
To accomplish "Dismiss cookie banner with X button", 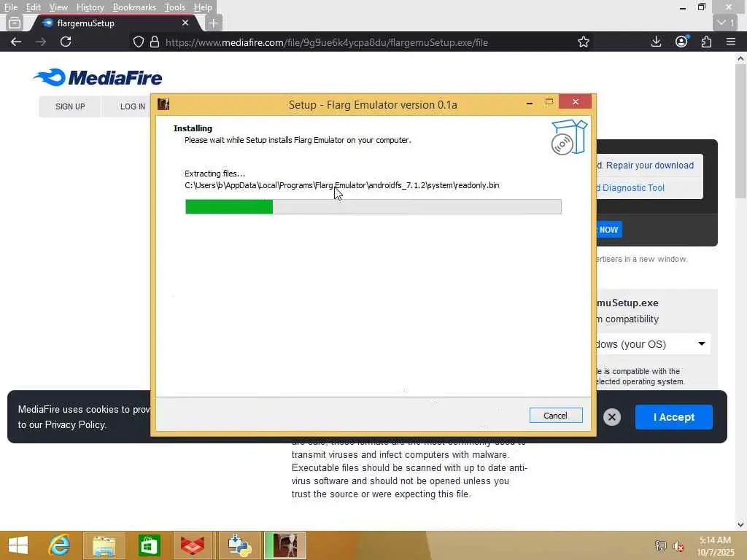I will 612,417.
